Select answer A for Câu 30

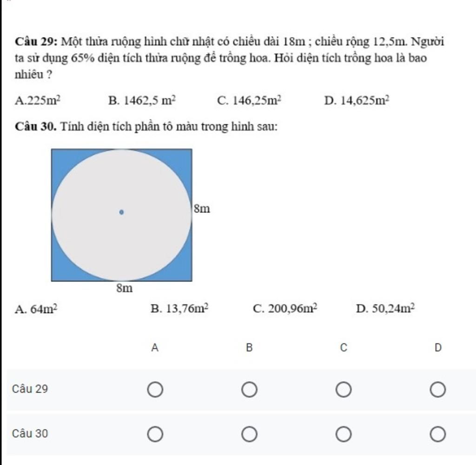click(x=155, y=435)
